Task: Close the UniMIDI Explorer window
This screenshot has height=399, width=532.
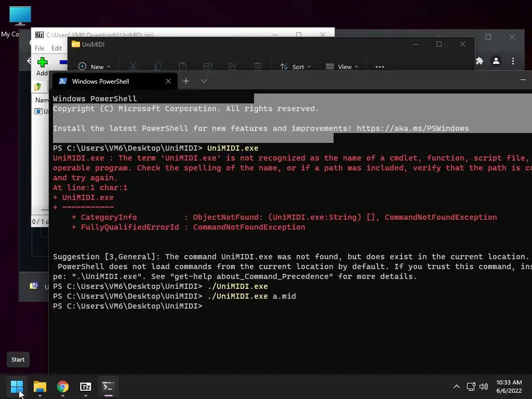Action: click(463, 44)
